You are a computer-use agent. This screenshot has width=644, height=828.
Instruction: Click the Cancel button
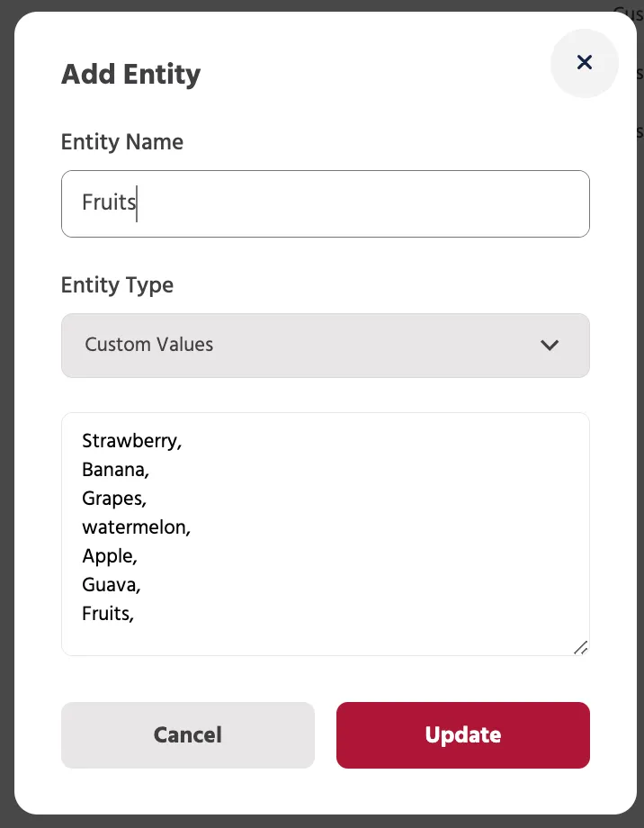[188, 735]
